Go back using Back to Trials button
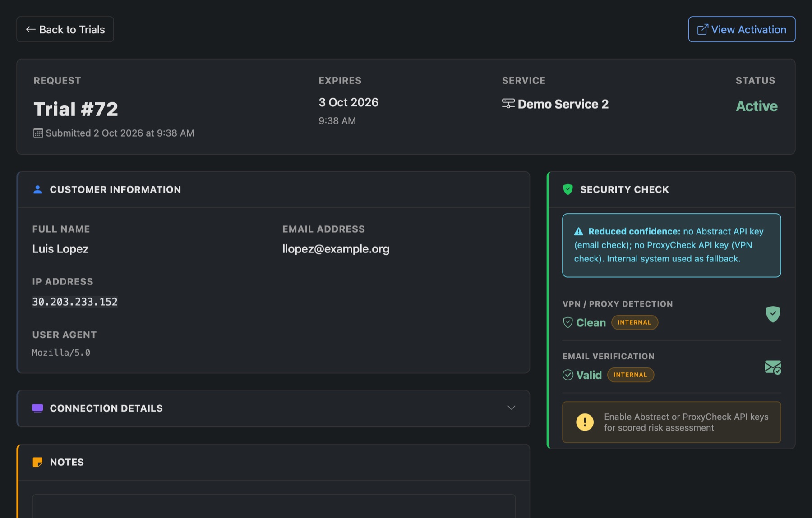This screenshot has height=518, width=812. tap(65, 29)
